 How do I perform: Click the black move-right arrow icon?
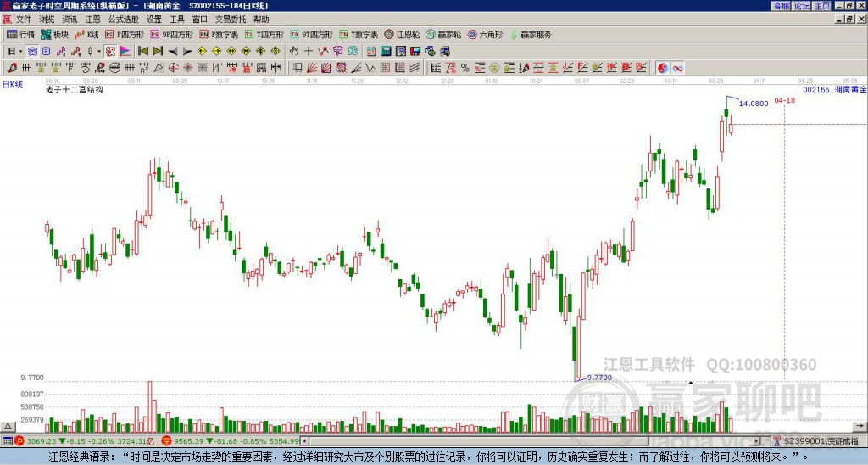coord(187,51)
